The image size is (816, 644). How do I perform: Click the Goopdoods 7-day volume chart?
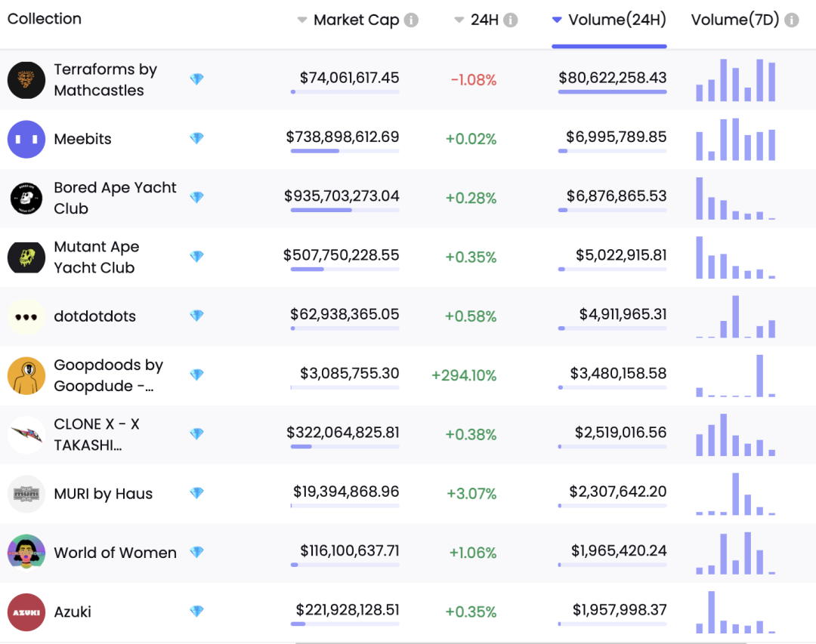coord(736,375)
